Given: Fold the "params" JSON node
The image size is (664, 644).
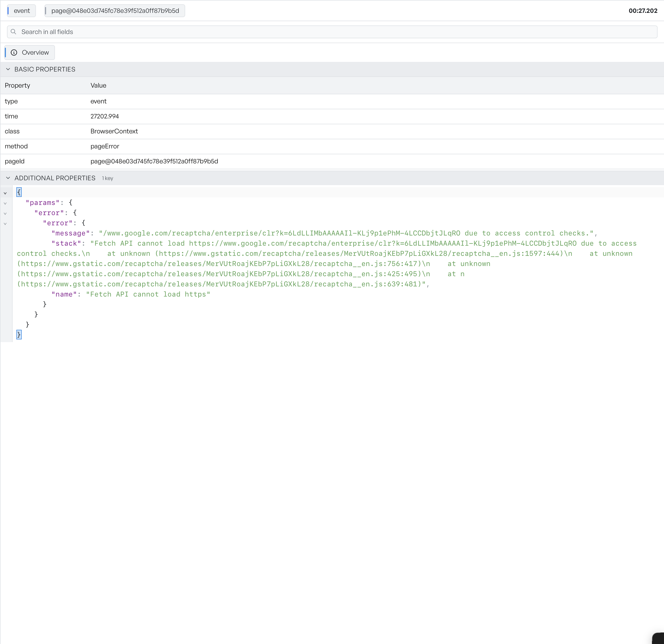Looking at the screenshot, I should point(5,203).
